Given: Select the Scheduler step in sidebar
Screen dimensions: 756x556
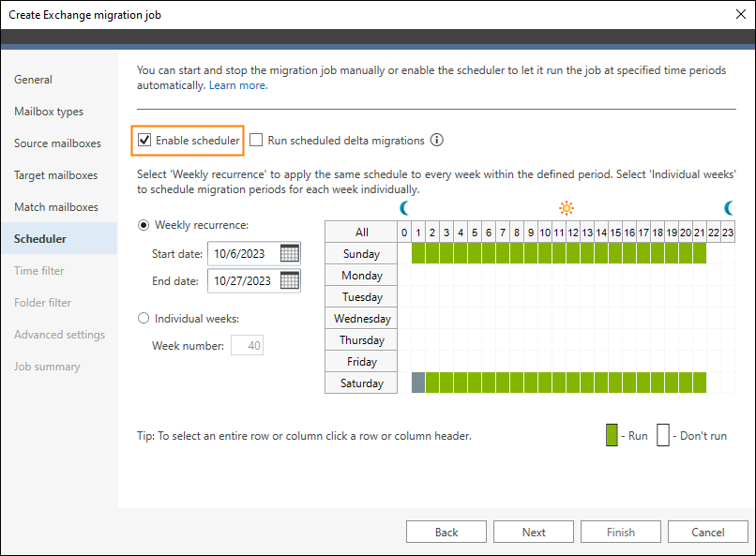Looking at the screenshot, I should 59,238.
